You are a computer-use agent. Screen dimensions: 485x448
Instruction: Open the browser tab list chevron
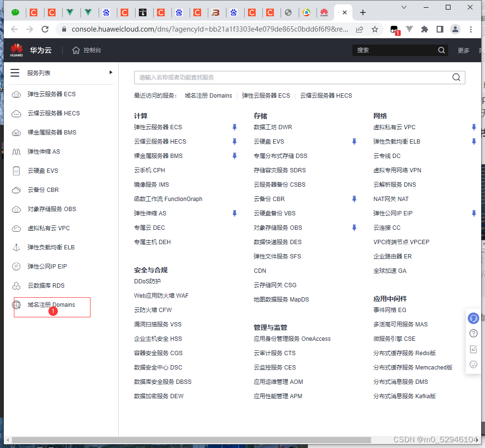click(x=404, y=8)
